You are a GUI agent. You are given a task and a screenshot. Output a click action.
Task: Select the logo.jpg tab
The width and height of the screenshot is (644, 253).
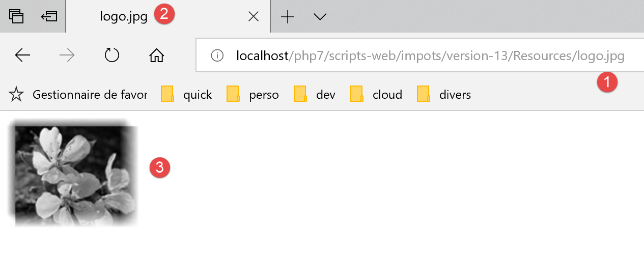[123, 17]
